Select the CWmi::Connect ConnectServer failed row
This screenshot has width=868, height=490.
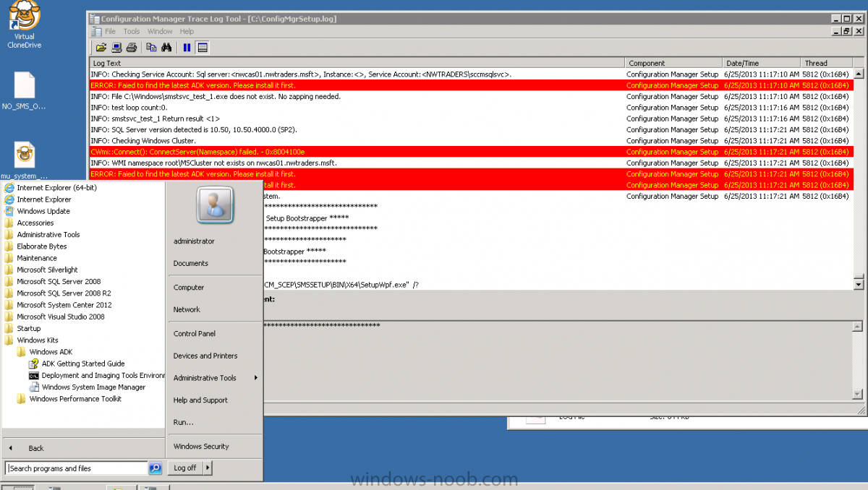[471, 152]
